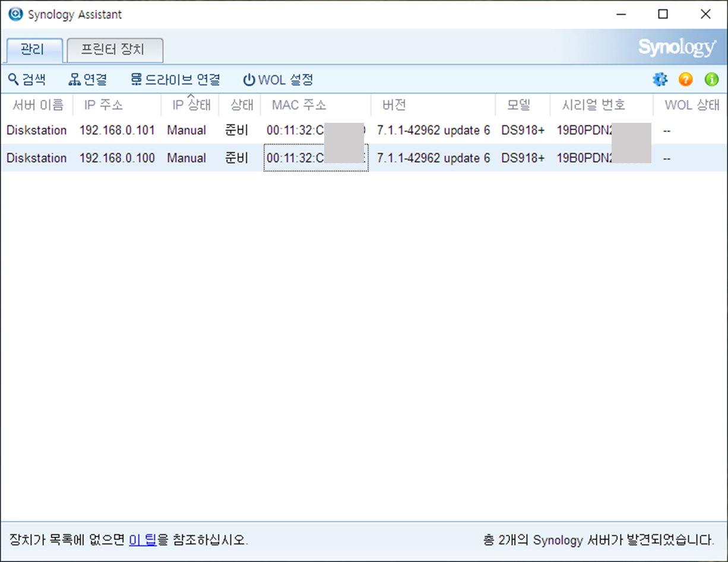Switch to the 프린터 장치 tab
The image size is (728, 562).
pyautogui.click(x=115, y=50)
